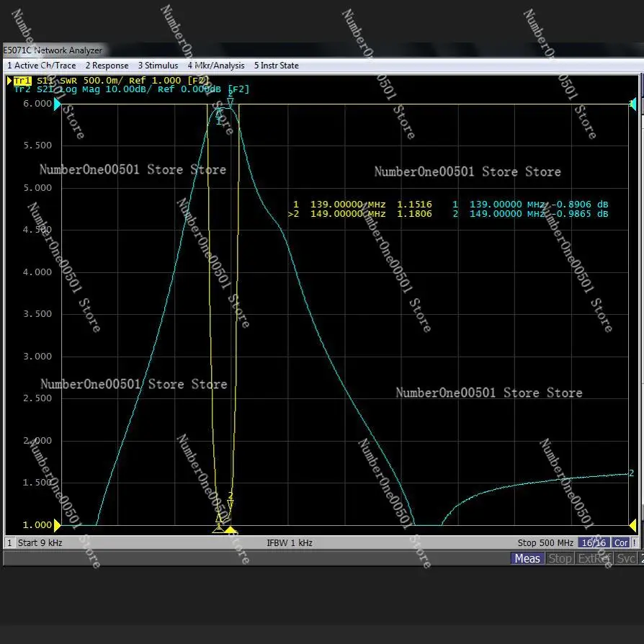Click yellow marker 1 readout 139.00000 MHz 1.1516
The image size is (644, 644).
(362, 204)
